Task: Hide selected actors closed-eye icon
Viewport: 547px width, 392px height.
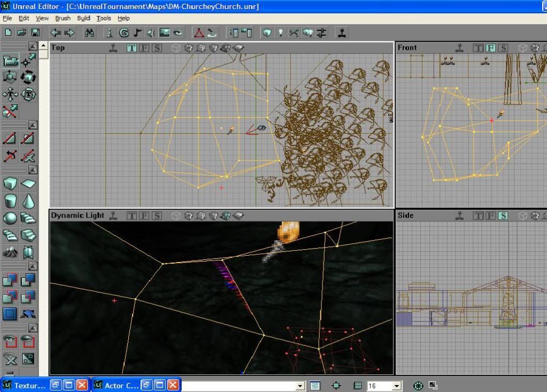Action: click(28, 341)
